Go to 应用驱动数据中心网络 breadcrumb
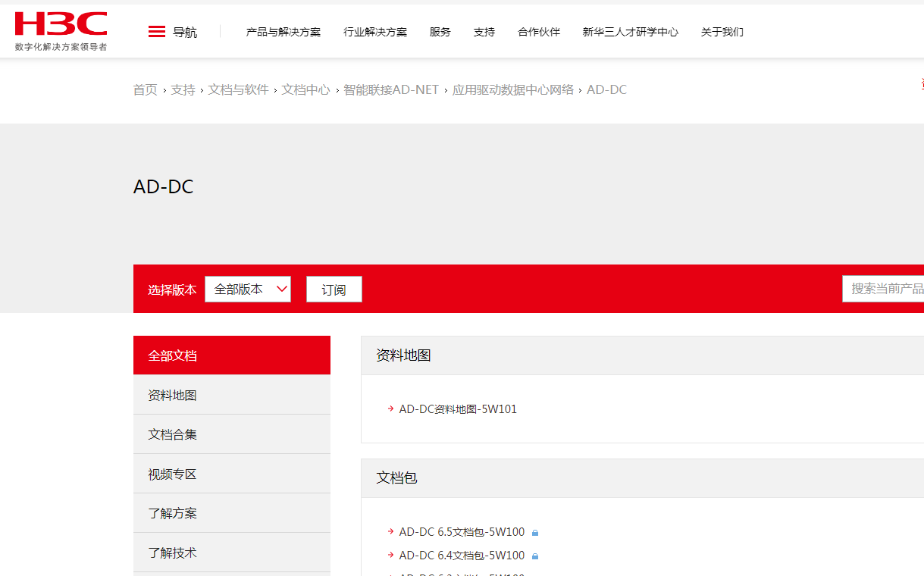Viewport: 924px width, 576px height. (513, 89)
